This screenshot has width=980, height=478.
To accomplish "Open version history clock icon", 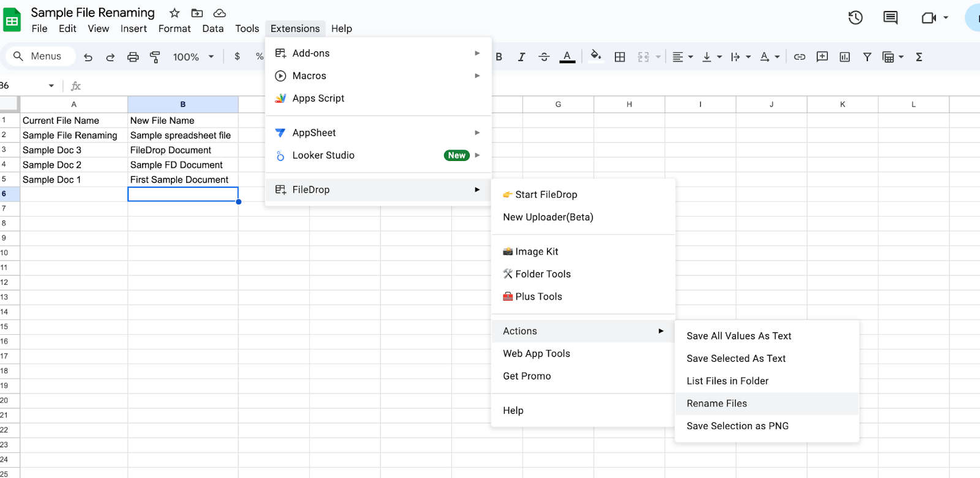I will click(855, 18).
